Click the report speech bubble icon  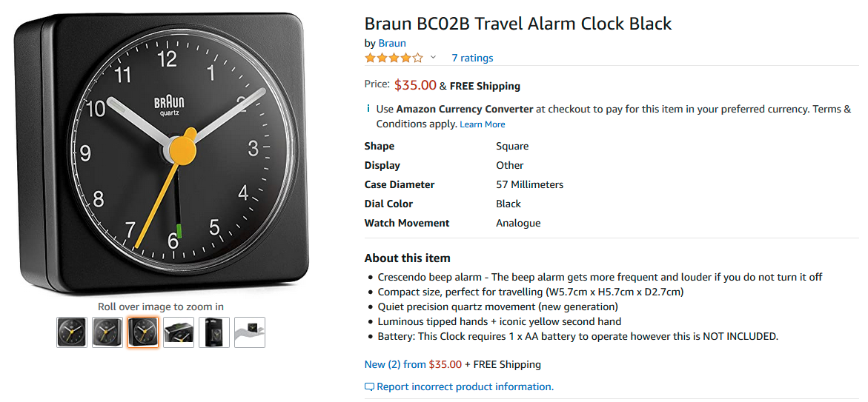pos(369,387)
